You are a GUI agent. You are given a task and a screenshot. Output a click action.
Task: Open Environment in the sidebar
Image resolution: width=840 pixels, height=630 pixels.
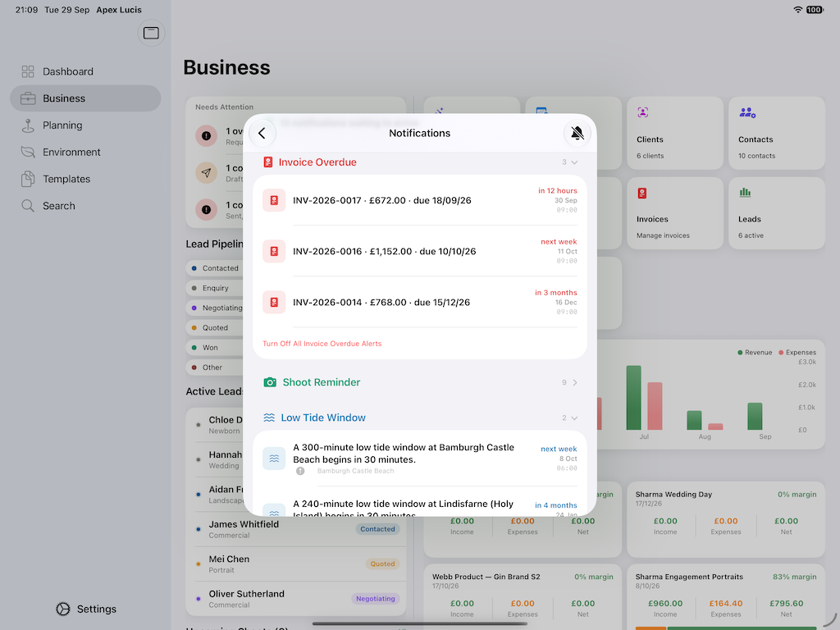pos(85,152)
